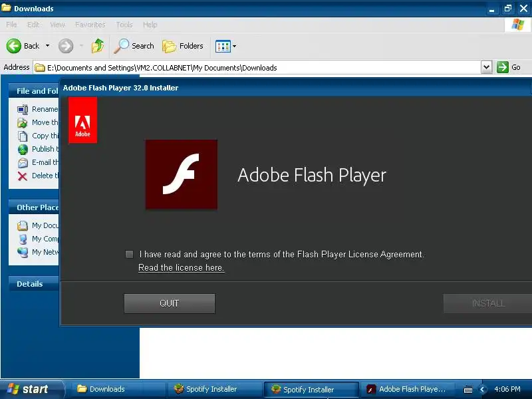
Task: Click the red Adobe logo badge
Action: pos(82,120)
